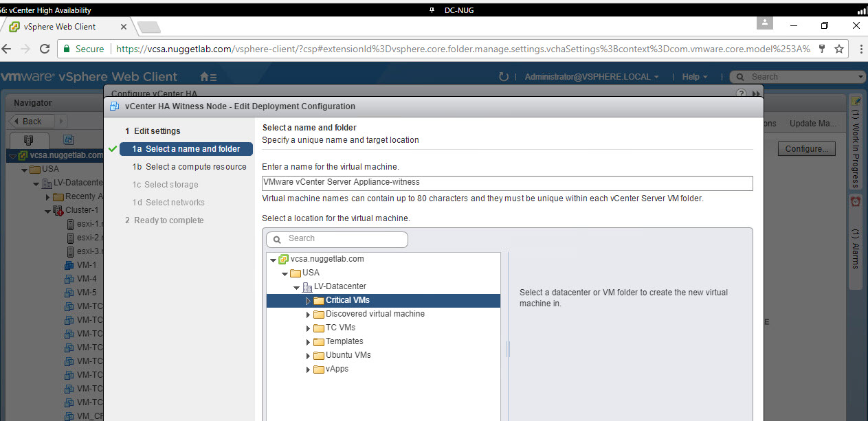Click the vSphere refresh icon
Viewport: 868px width, 421px height.
point(504,77)
